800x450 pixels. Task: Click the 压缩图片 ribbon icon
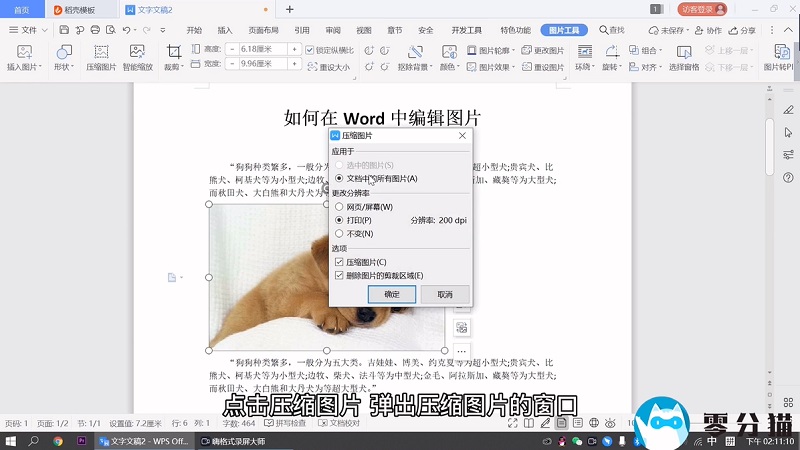coord(101,52)
